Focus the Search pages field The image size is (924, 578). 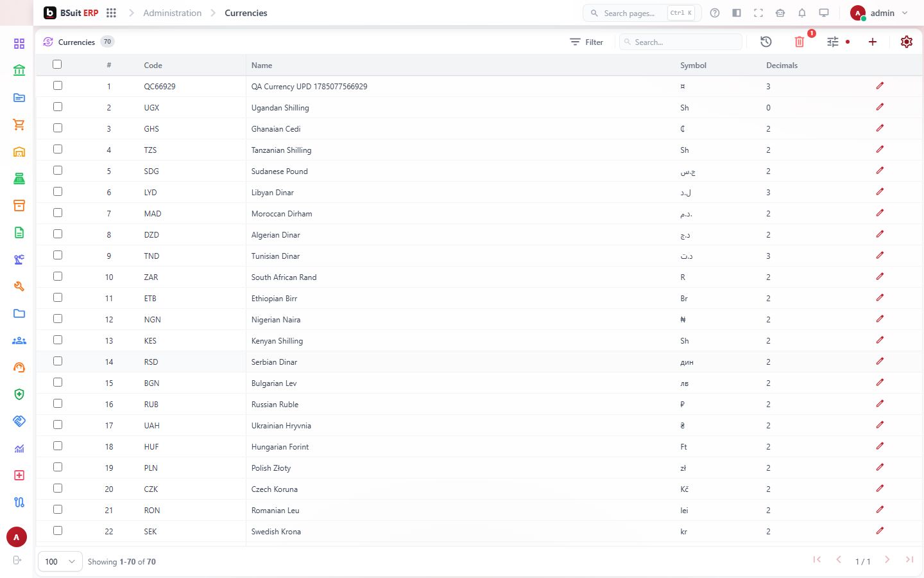[642, 13]
